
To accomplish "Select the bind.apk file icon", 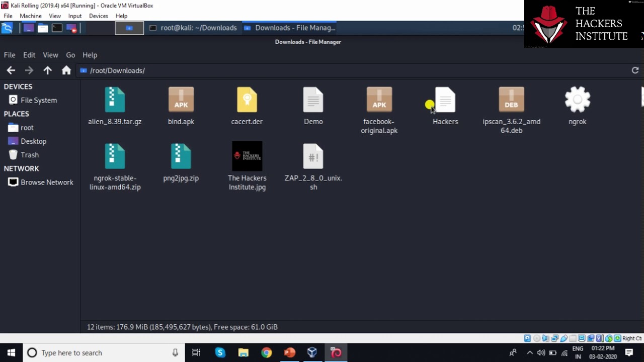I will (x=181, y=100).
